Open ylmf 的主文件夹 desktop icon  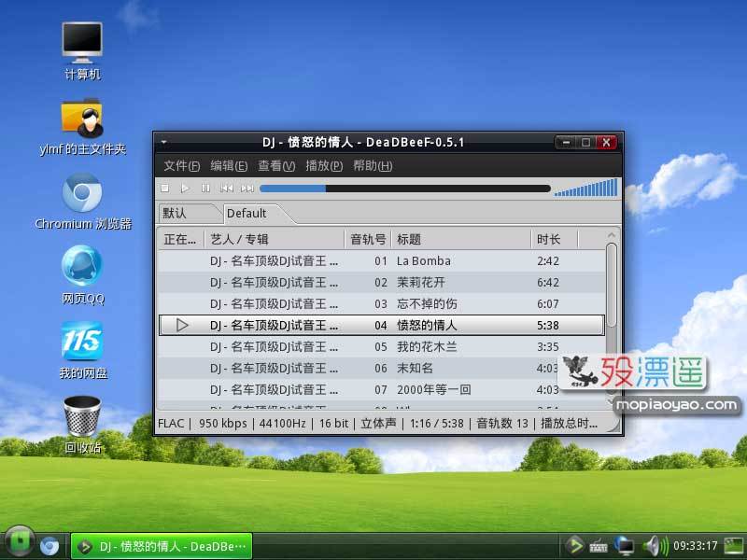pyautogui.click(x=82, y=126)
